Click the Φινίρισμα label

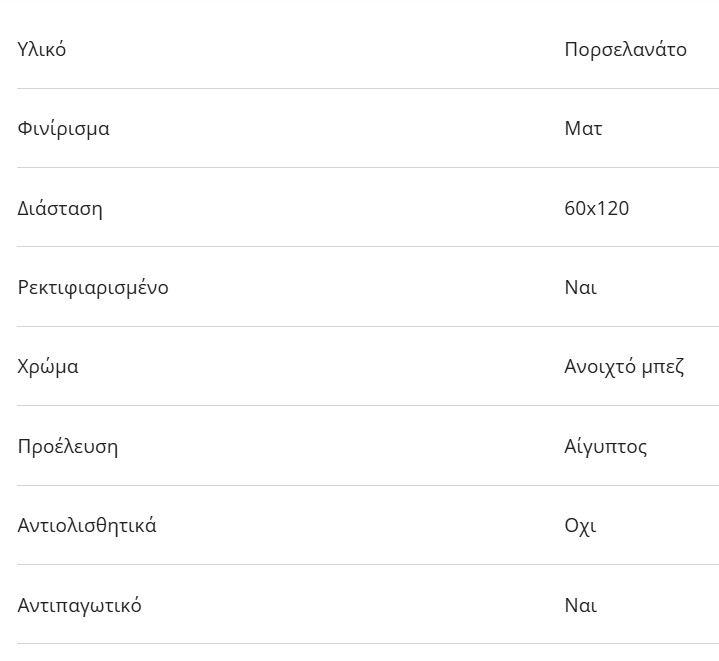coord(63,128)
